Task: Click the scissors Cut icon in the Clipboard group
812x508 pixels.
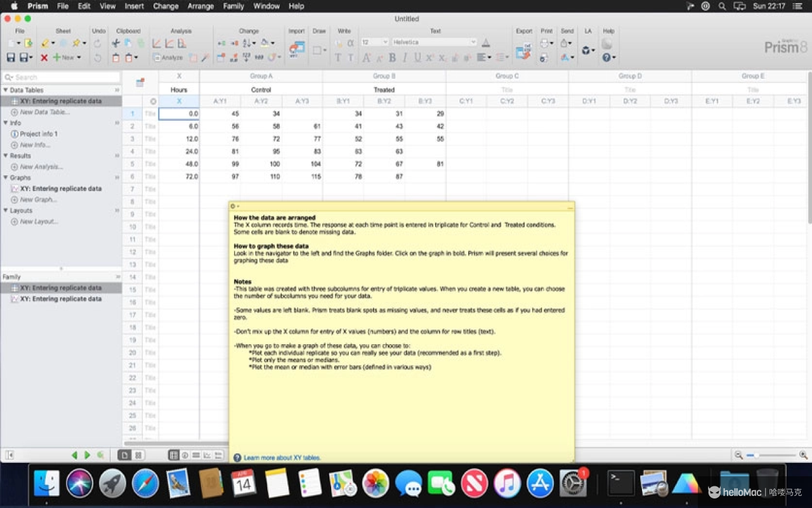Action: click(116, 43)
